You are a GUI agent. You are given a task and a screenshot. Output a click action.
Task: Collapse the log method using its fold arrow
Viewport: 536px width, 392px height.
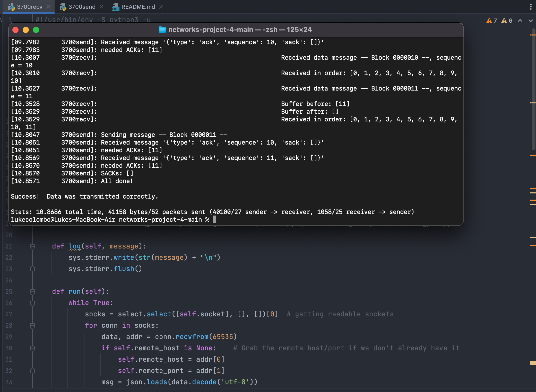(x=32, y=246)
